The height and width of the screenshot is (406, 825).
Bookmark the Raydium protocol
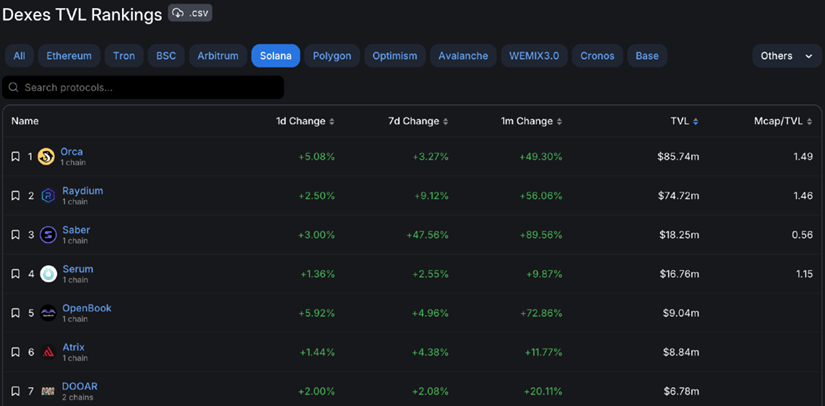click(16, 196)
